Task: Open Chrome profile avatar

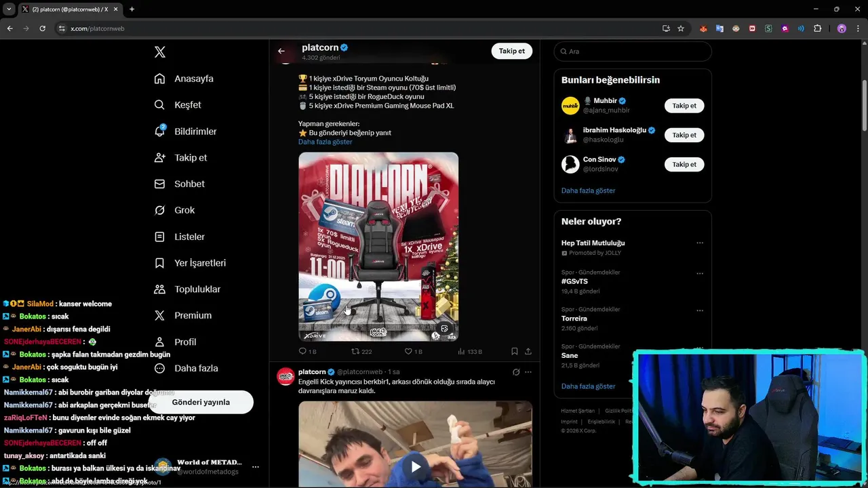Action: (x=842, y=28)
